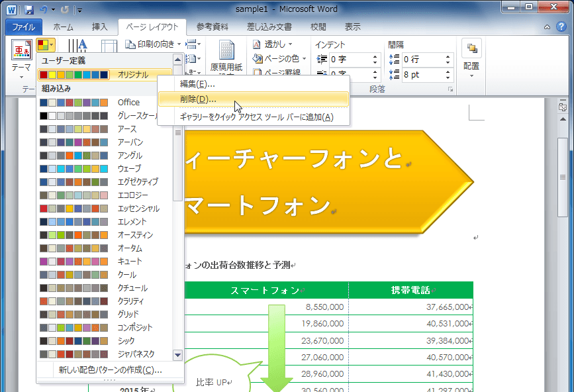Screen dimensions: 574x392
Task: Select Office color scheme
Action: click(x=105, y=103)
